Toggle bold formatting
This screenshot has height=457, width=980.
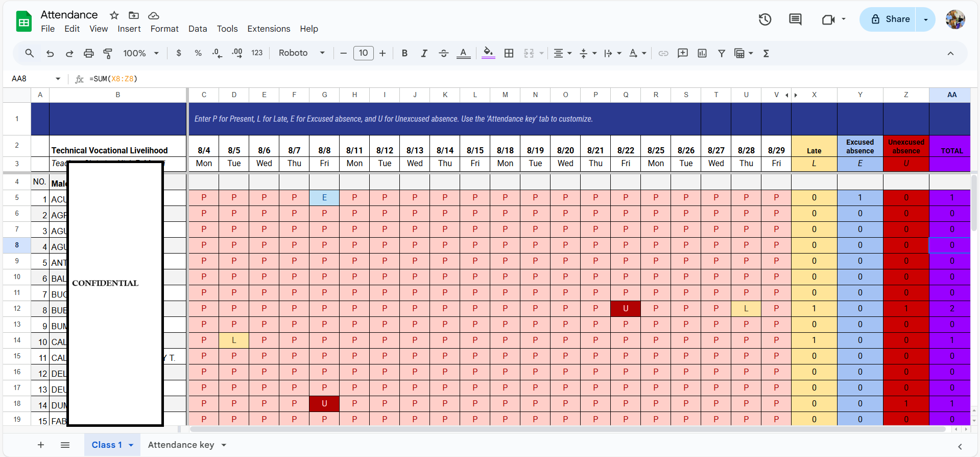tap(404, 53)
